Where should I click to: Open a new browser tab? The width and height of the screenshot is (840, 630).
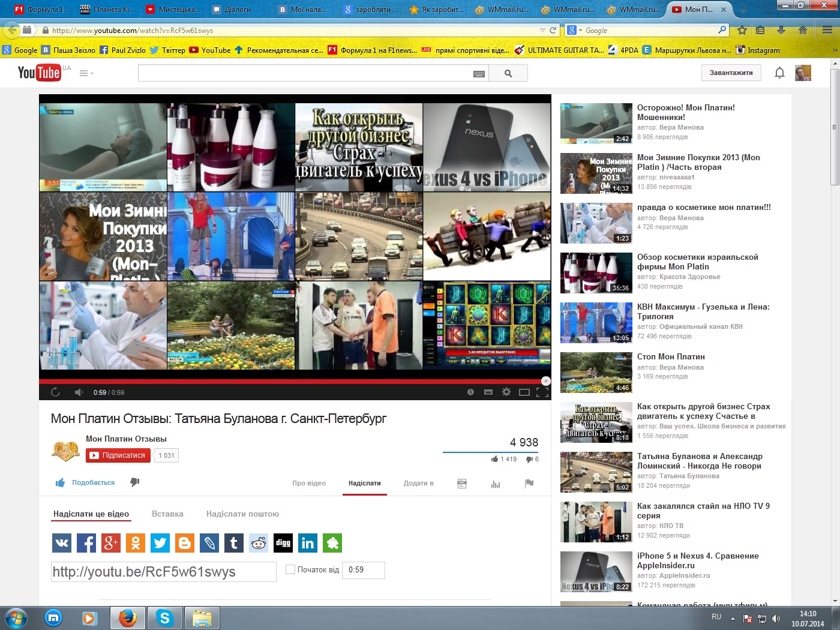click(743, 10)
